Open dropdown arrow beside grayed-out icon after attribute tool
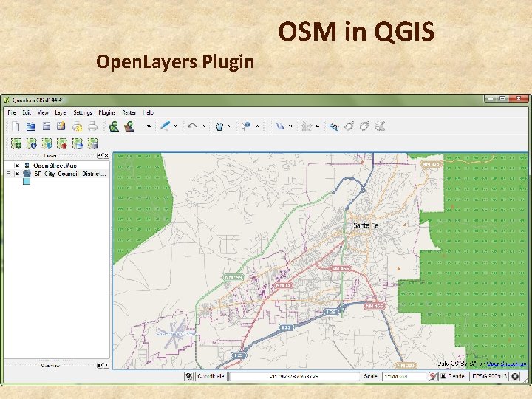The image size is (532, 399). coord(318,126)
